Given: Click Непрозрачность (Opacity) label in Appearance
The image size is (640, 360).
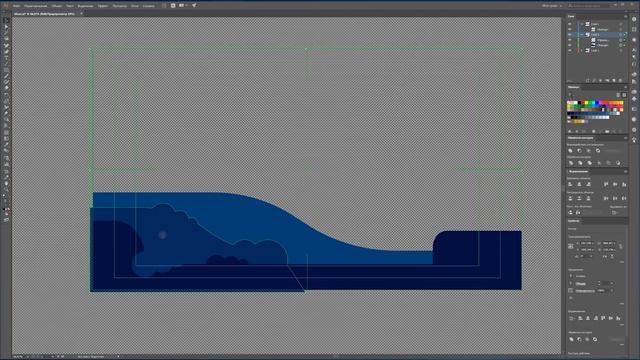Looking at the screenshot, I should pos(585,291).
